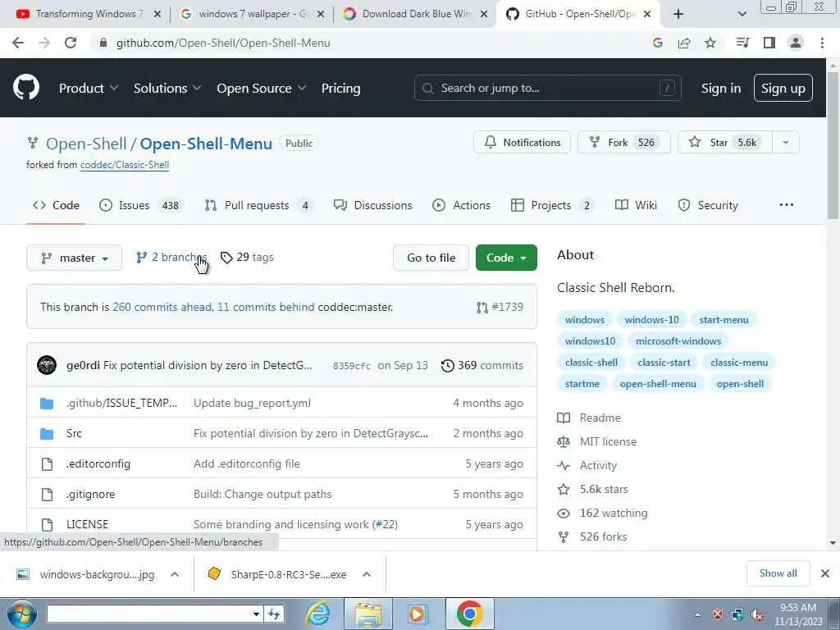Open master branch selector dropdown
840x630 pixels.
tap(75, 258)
